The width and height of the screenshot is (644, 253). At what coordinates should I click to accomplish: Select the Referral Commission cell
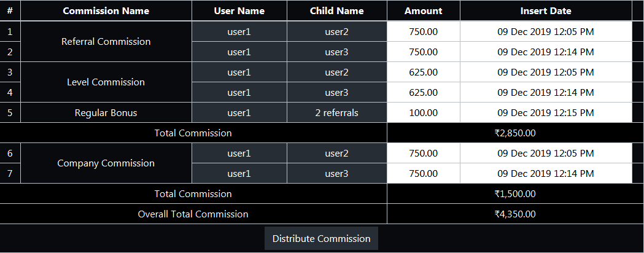point(106,42)
